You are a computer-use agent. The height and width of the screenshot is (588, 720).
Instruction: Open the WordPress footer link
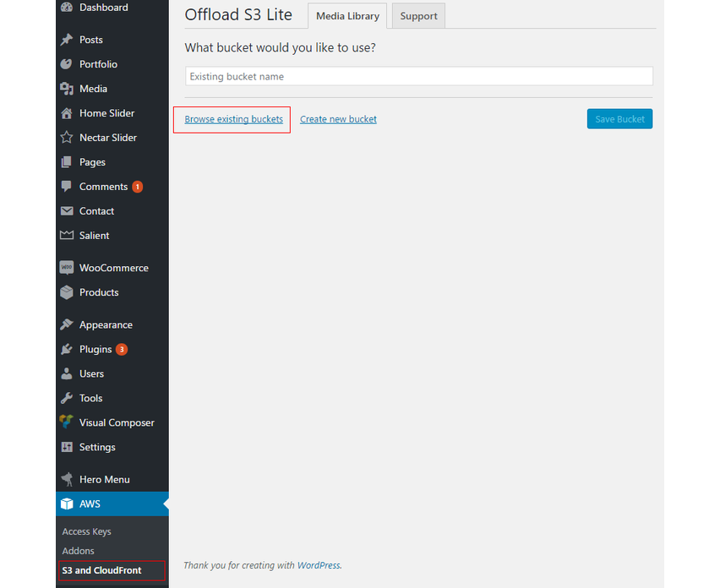319,565
